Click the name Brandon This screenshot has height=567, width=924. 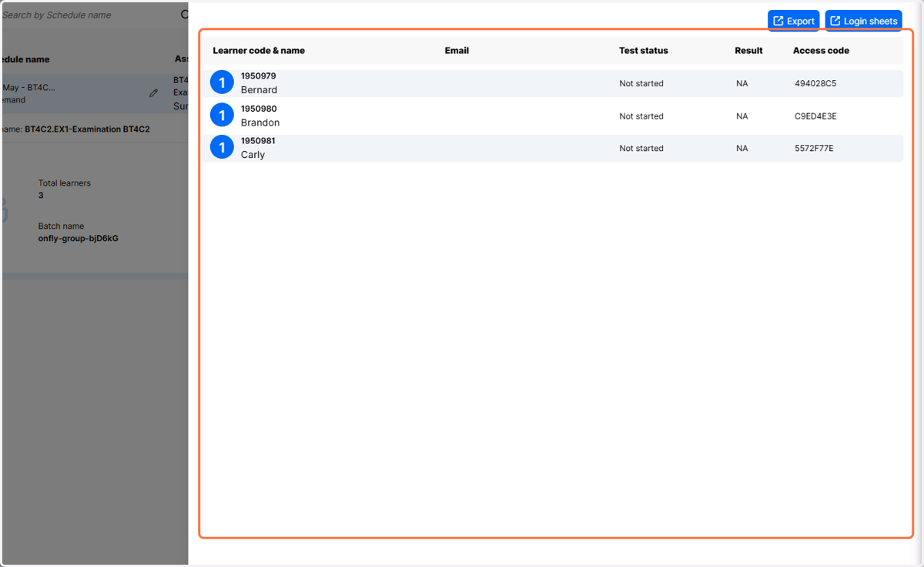pos(260,122)
